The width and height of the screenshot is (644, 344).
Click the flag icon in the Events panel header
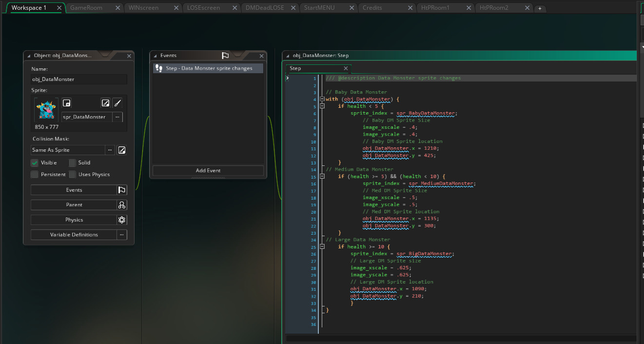click(x=225, y=56)
